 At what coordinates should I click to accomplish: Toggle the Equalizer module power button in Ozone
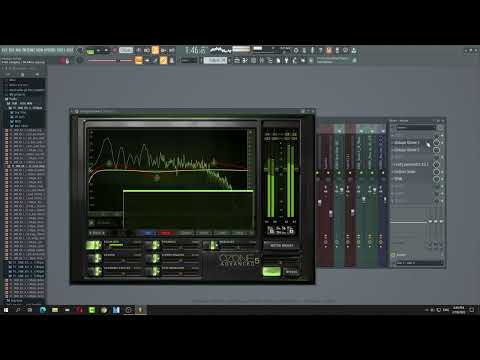94,245
